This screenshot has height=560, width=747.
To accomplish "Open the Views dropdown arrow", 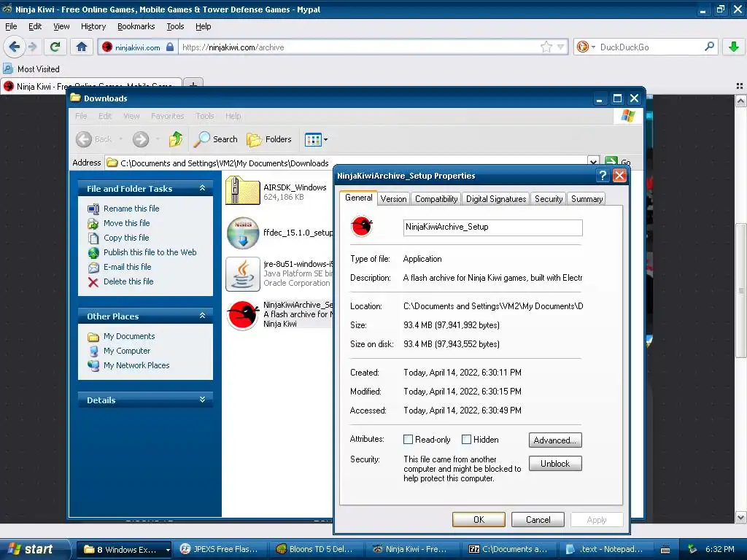I will pyautogui.click(x=326, y=139).
